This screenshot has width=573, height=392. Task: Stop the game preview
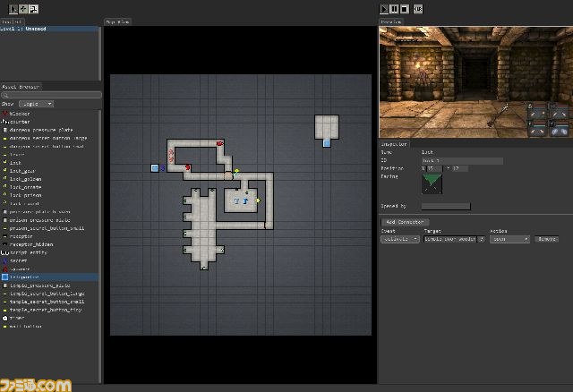[x=405, y=9]
